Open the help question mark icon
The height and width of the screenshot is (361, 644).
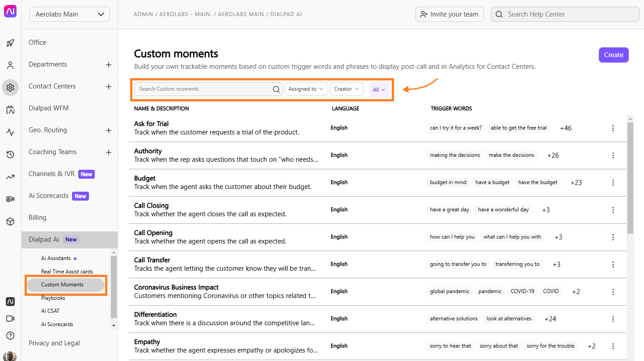click(x=10, y=336)
